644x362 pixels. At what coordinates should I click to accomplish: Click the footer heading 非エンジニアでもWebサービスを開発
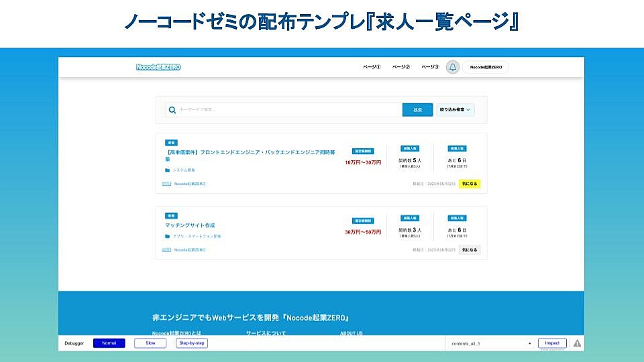coord(250,318)
